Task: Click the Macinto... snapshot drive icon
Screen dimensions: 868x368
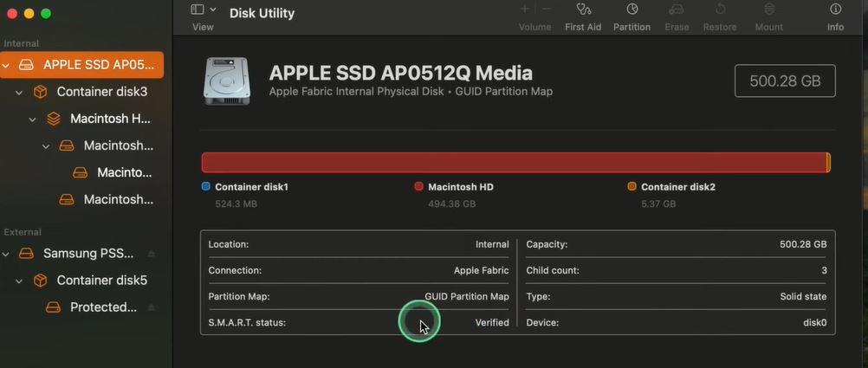Action: [x=81, y=172]
